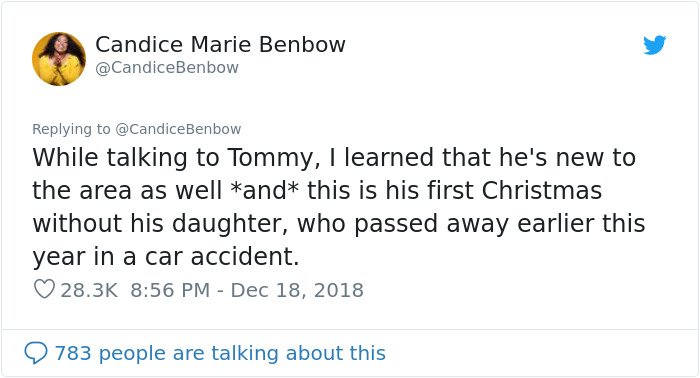The height and width of the screenshot is (378, 700).
Task: Open the reply speech bubble icon
Action: (x=35, y=353)
